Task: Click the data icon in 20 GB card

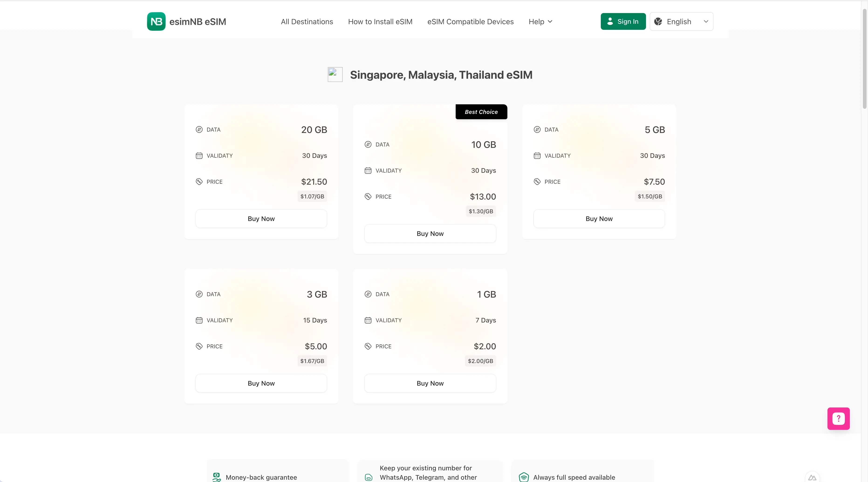Action: point(199,130)
